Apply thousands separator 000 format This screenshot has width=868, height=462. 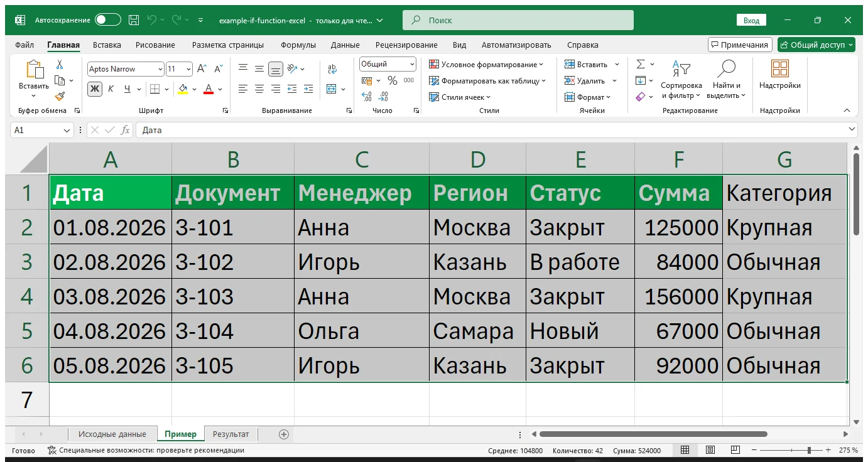pyautogui.click(x=409, y=80)
